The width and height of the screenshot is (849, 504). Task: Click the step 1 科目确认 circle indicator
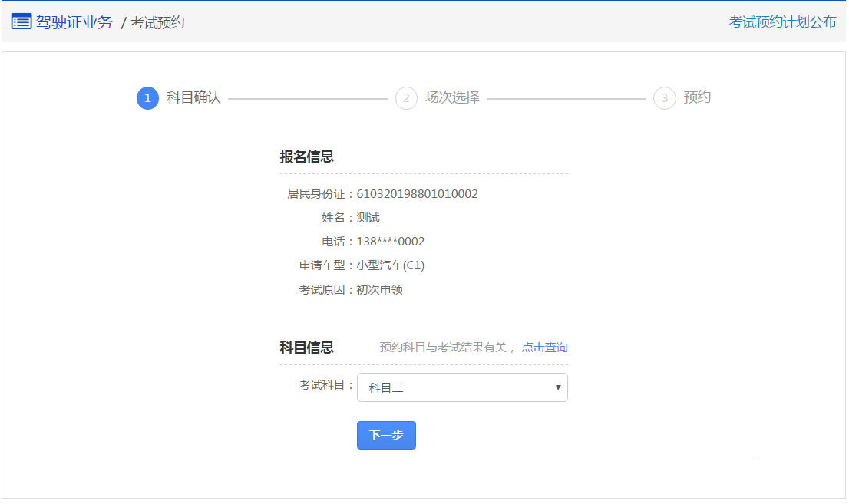147,98
